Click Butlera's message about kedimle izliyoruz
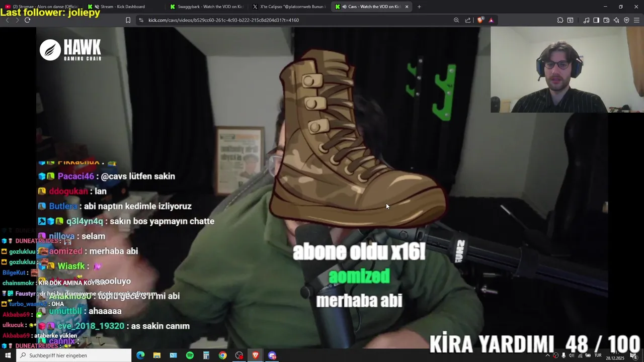Screen dimensions: 644x362 (115, 206)
